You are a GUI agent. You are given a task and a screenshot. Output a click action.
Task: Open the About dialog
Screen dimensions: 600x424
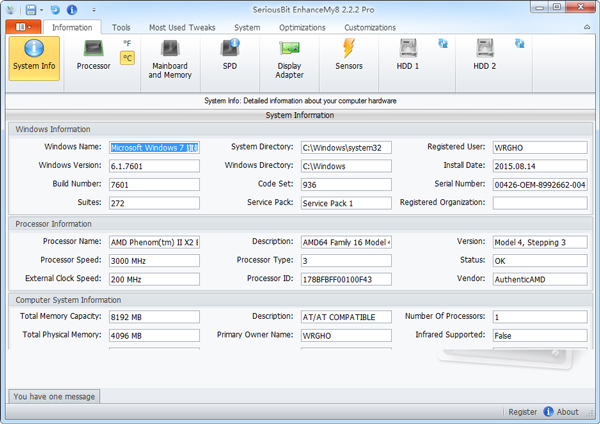coord(567,412)
